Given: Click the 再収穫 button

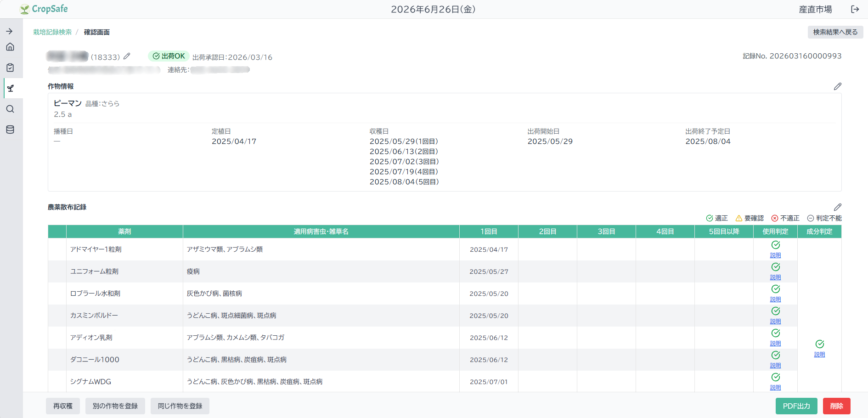Looking at the screenshot, I should coord(63,406).
